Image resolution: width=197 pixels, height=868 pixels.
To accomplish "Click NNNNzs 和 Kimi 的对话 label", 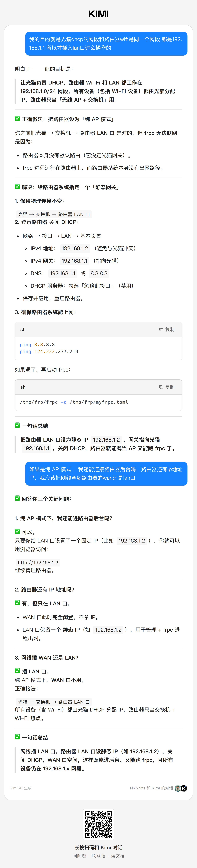I will coord(151,788).
